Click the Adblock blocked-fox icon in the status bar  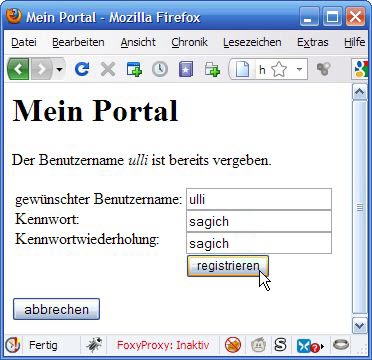pos(233,345)
